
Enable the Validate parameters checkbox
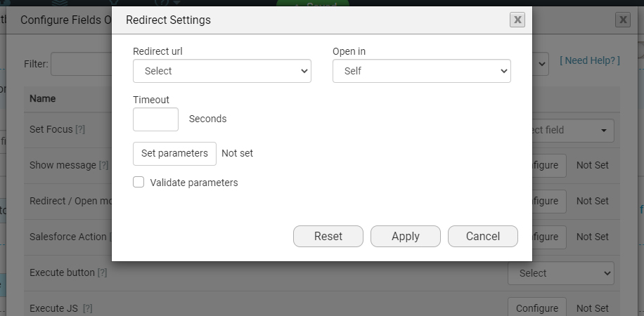click(139, 183)
